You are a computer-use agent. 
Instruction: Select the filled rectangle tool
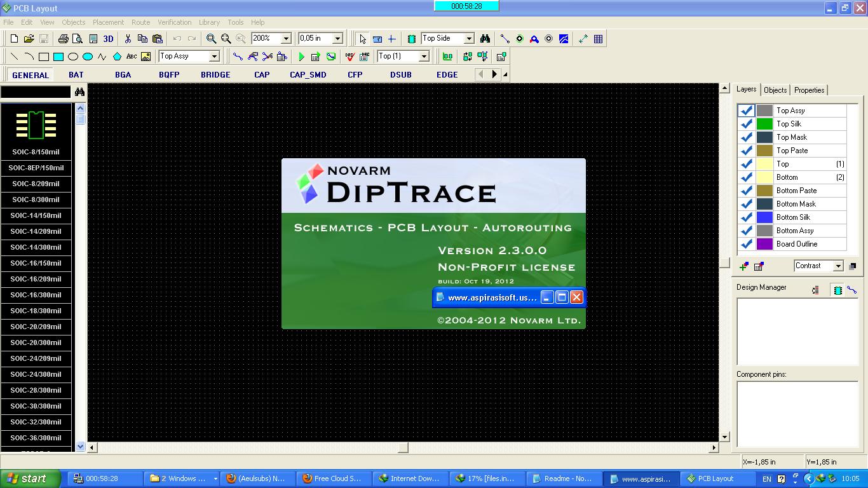point(58,57)
